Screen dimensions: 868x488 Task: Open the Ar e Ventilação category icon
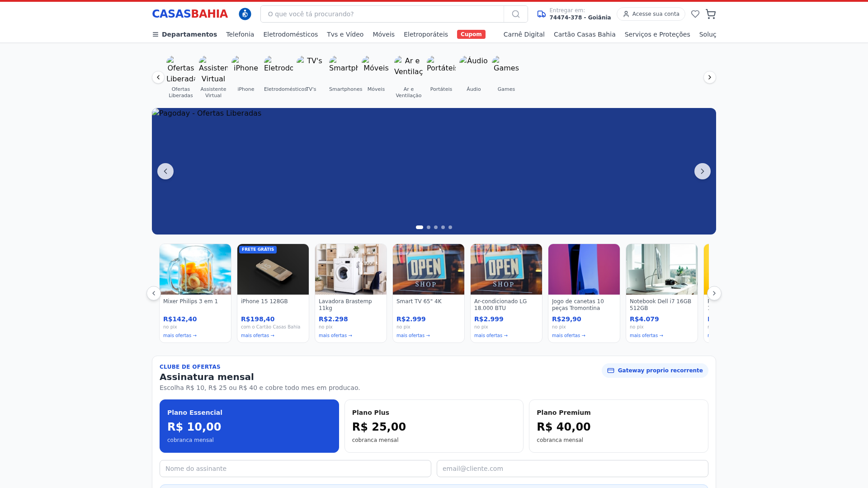click(409, 70)
